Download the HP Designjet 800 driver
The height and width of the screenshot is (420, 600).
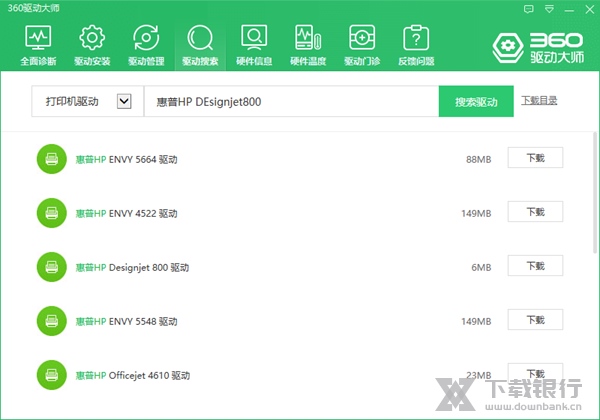[535, 266]
